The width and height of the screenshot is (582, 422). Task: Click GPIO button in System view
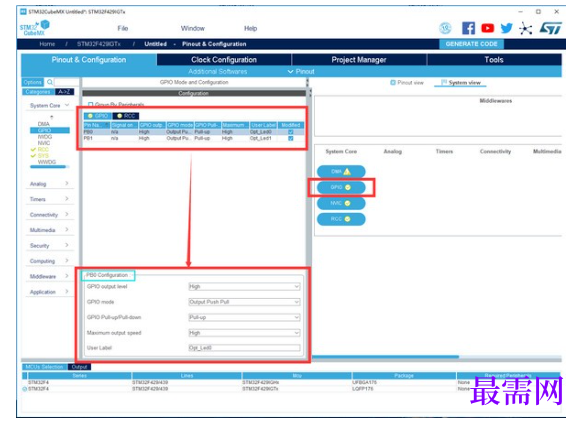pos(341,187)
